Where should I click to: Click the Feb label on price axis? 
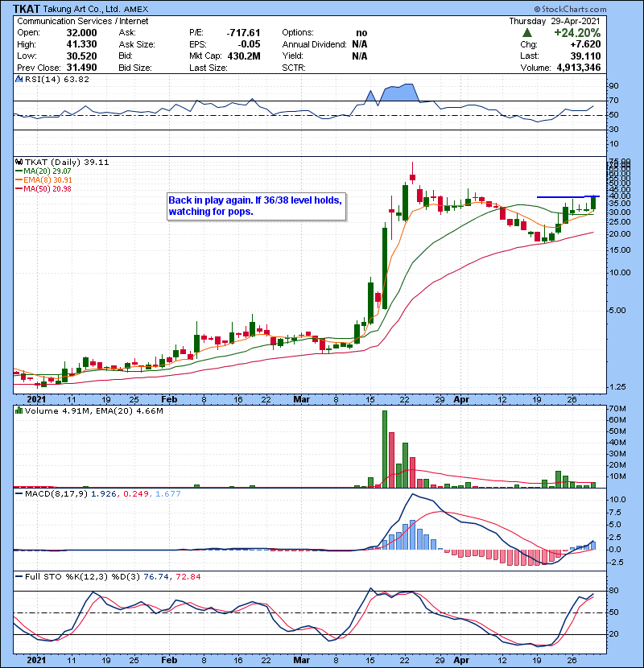pos(169,399)
